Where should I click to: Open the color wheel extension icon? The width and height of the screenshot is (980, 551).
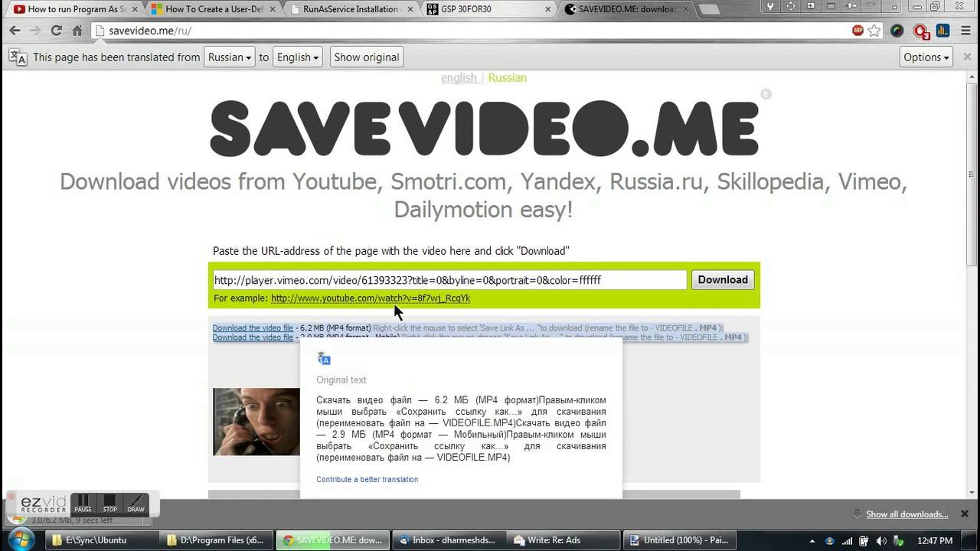897,31
